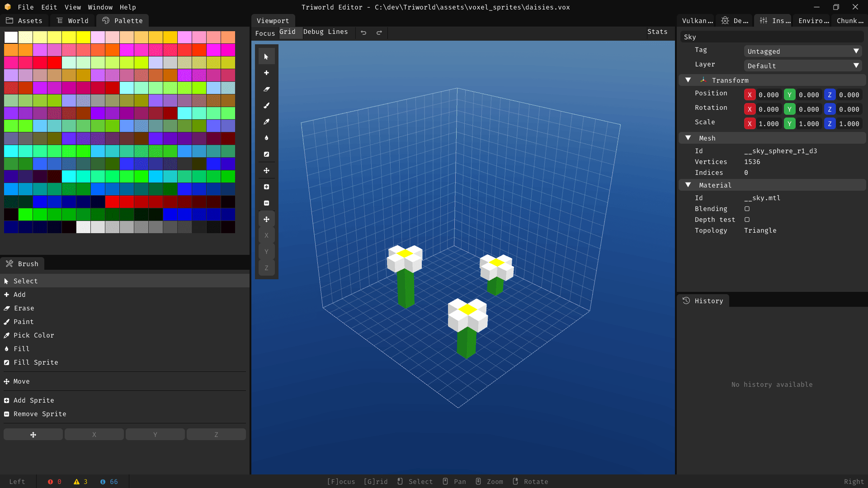
Task: Pick the eyedropper tool in viewport toolbar
Action: click(266, 122)
